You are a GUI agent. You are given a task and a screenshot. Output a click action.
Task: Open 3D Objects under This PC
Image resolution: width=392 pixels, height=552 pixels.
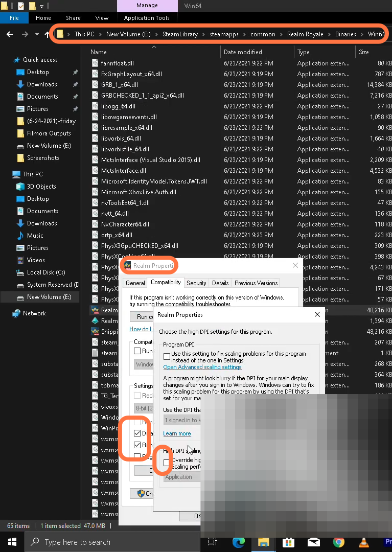coord(41,187)
